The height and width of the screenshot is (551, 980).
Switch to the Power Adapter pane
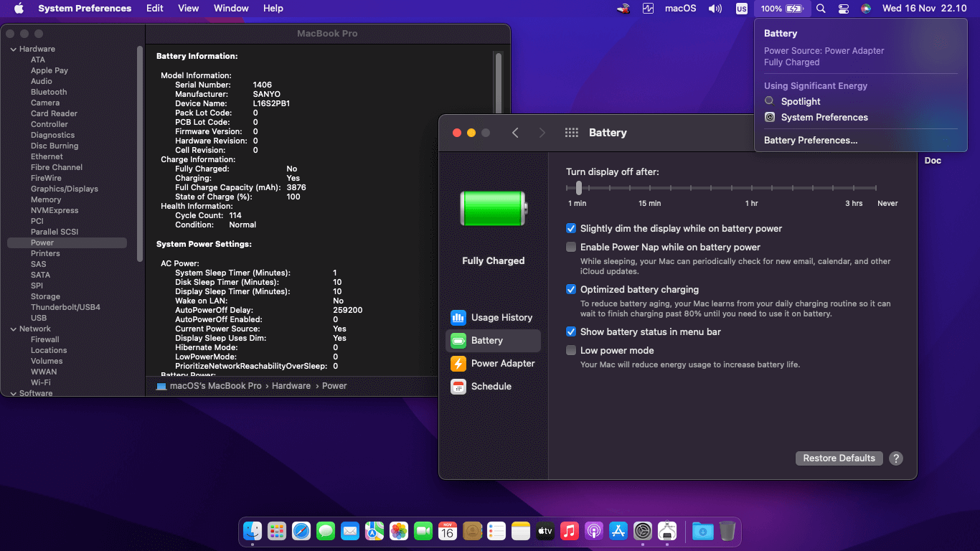coord(494,364)
